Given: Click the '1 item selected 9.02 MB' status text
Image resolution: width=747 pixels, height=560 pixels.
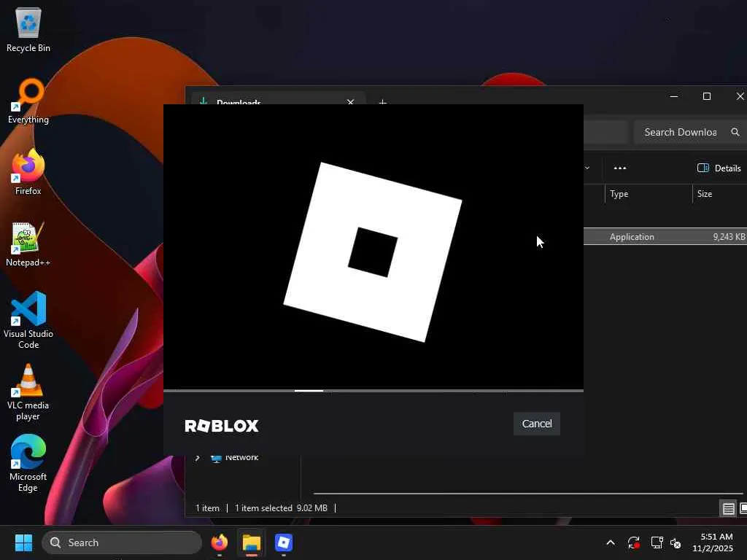Looking at the screenshot, I should tap(281, 508).
